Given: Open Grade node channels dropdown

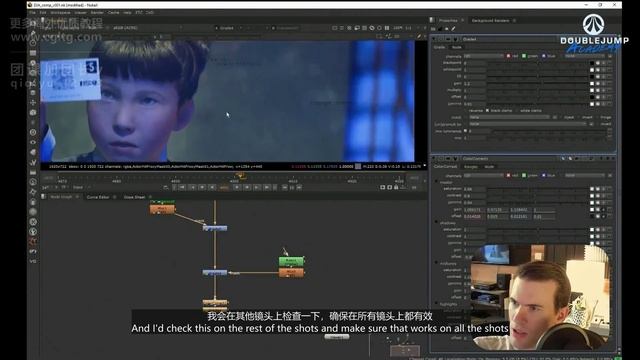Looking at the screenshot, I should [483, 56].
